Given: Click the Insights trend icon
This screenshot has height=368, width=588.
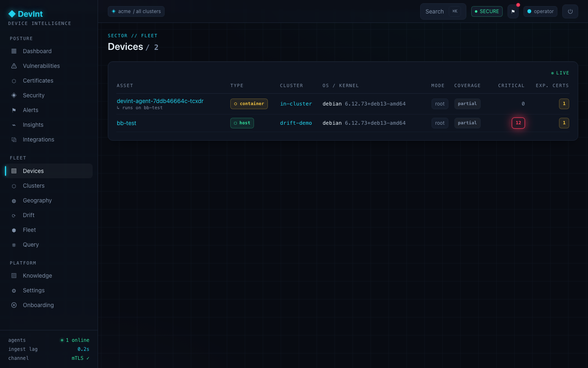Looking at the screenshot, I should pos(14,125).
